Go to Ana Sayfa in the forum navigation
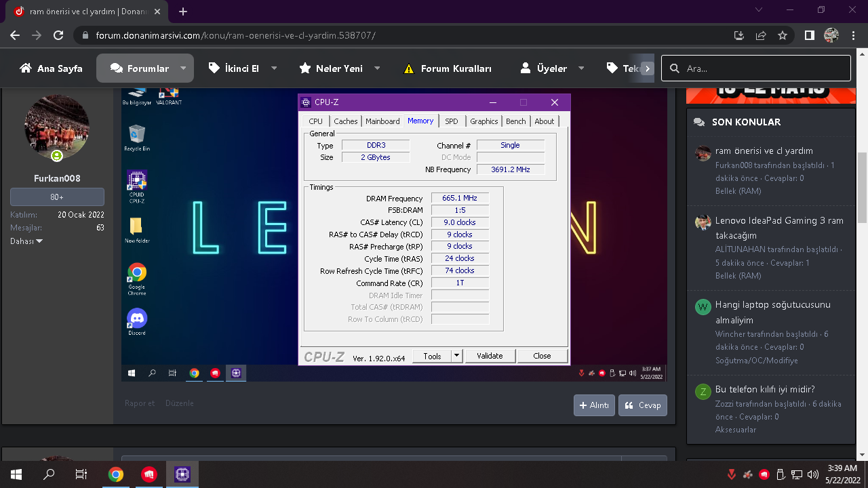The image size is (868, 488). point(52,68)
